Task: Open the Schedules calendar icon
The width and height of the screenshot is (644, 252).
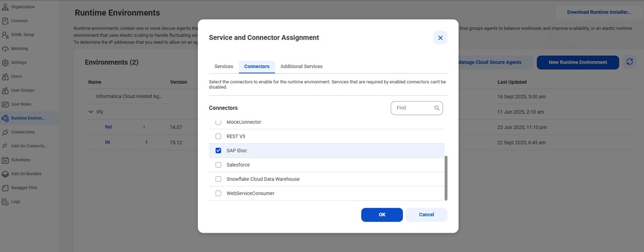Action: tap(6, 160)
